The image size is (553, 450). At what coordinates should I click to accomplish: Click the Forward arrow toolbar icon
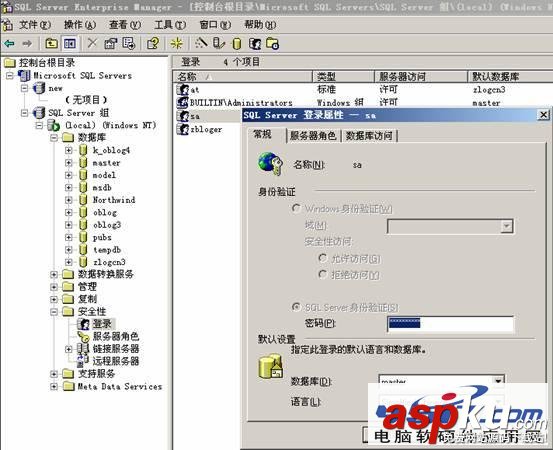pos(27,43)
